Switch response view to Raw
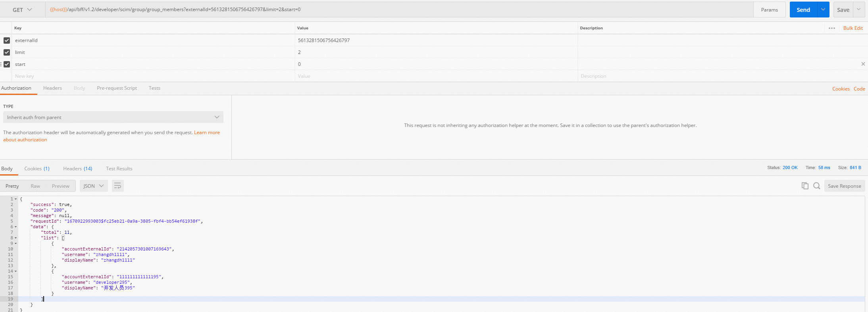The image size is (868, 312). 35,186
